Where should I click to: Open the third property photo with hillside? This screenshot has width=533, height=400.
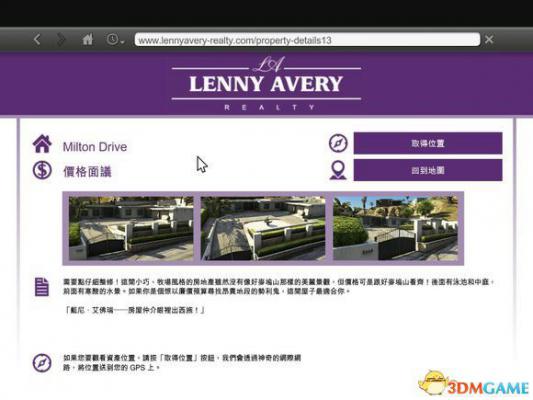(395, 228)
